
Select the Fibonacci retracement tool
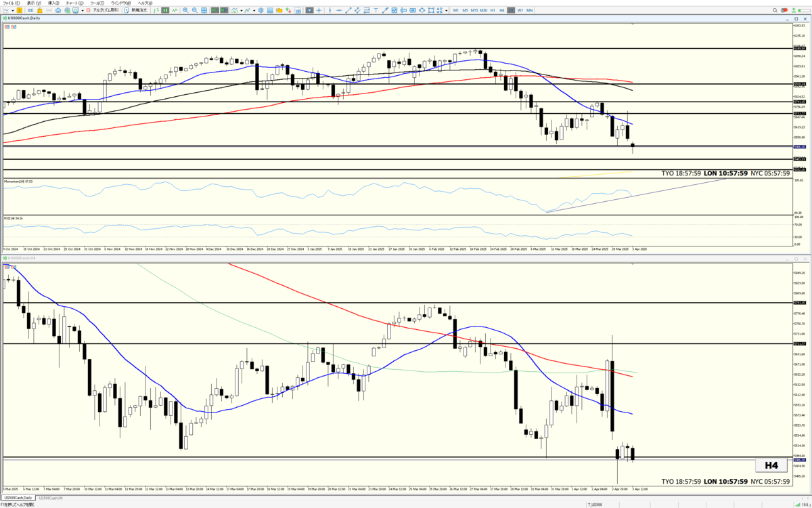click(367, 10)
